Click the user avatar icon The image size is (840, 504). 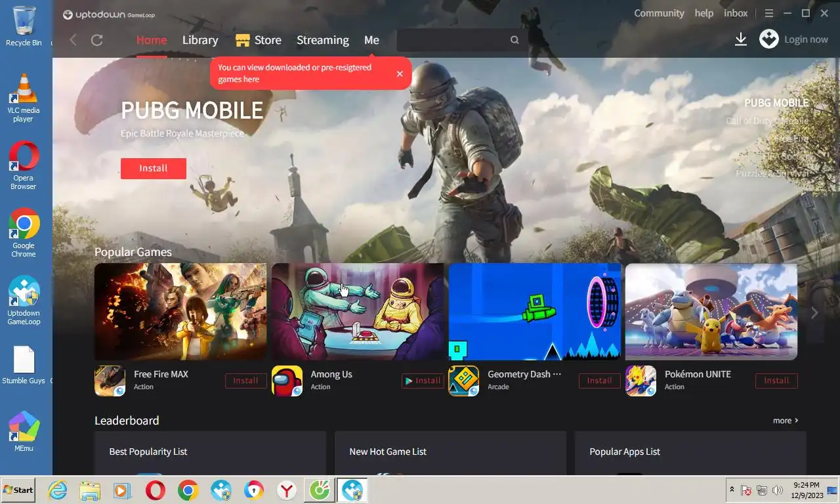point(769,39)
